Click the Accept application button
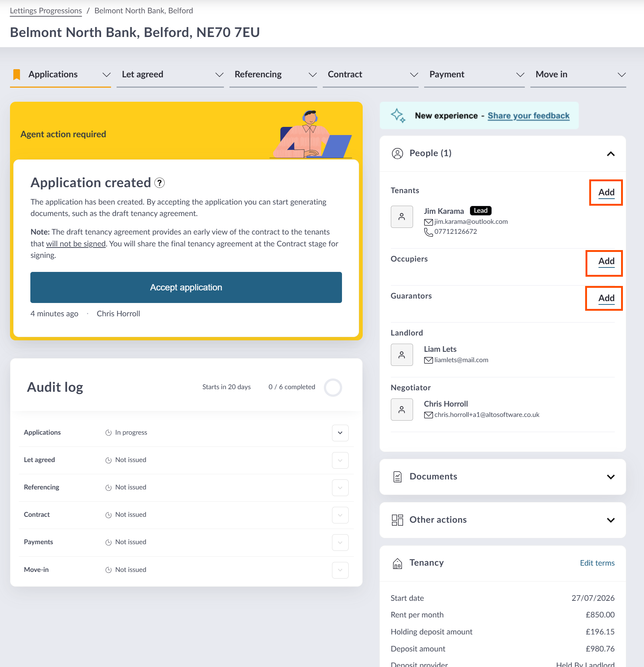Screen dimensions: 644x667 pos(186,287)
